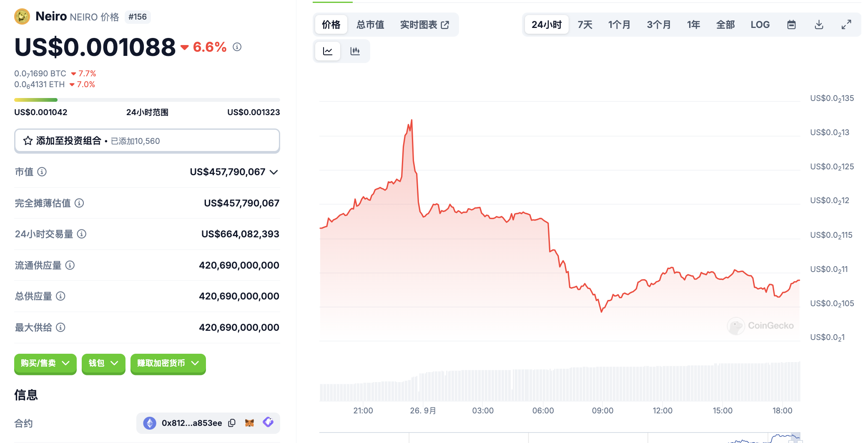The image size is (868, 443).
Task: Add token via MetaMask fox icon
Action: (x=249, y=423)
